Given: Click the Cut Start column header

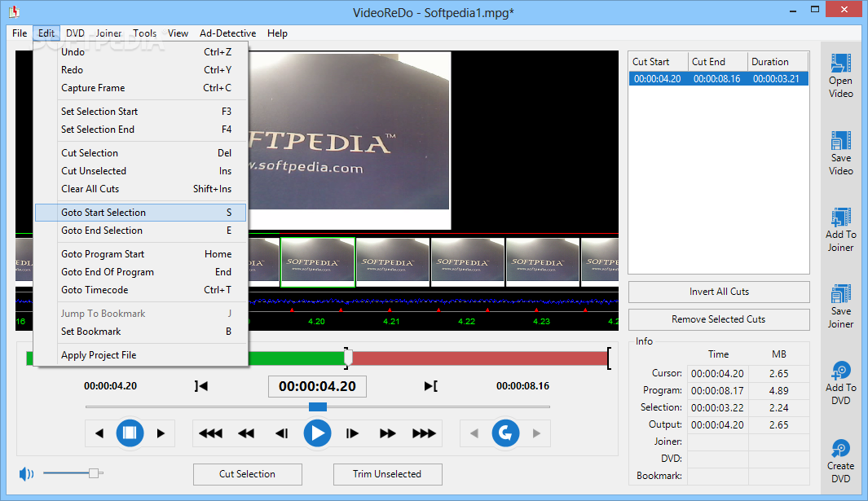Looking at the screenshot, I should 659,62.
